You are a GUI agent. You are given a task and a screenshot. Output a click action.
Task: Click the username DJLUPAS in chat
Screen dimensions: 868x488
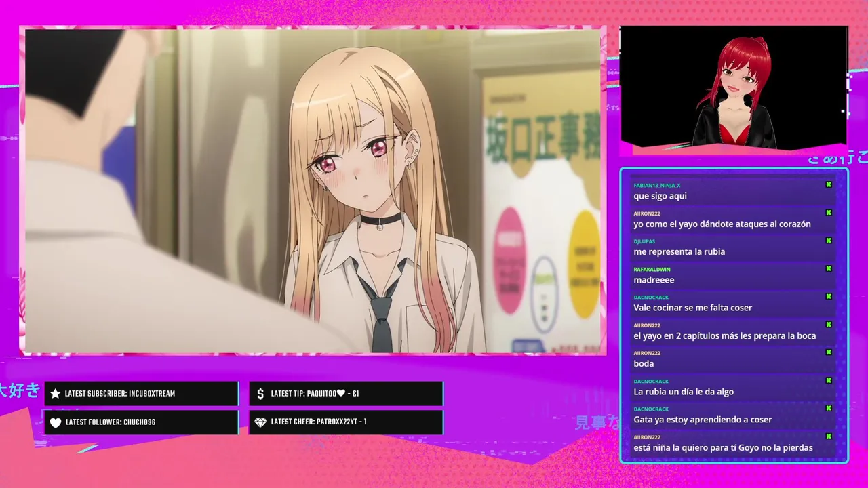pyautogui.click(x=644, y=241)
